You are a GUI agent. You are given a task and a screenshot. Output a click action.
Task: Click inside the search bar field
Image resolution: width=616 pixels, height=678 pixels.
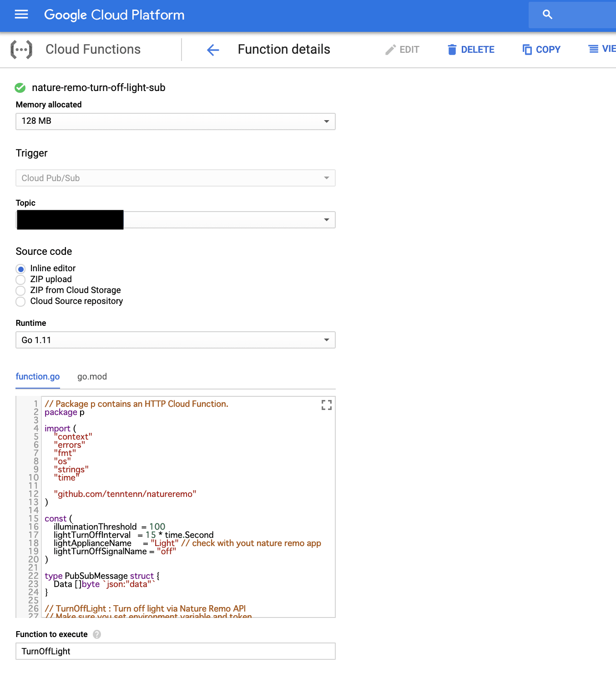coord(572,15)
